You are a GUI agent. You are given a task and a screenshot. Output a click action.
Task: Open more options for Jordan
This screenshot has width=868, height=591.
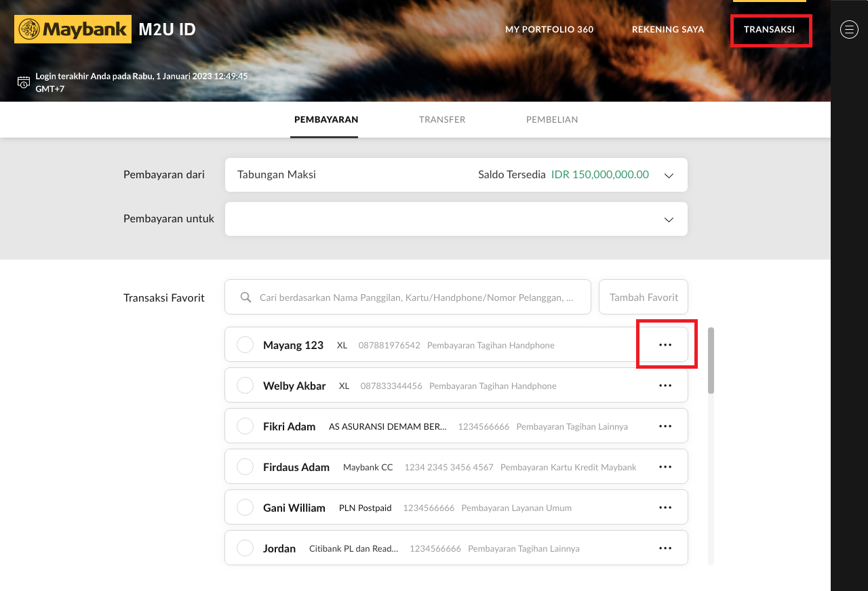coord(665,548)
